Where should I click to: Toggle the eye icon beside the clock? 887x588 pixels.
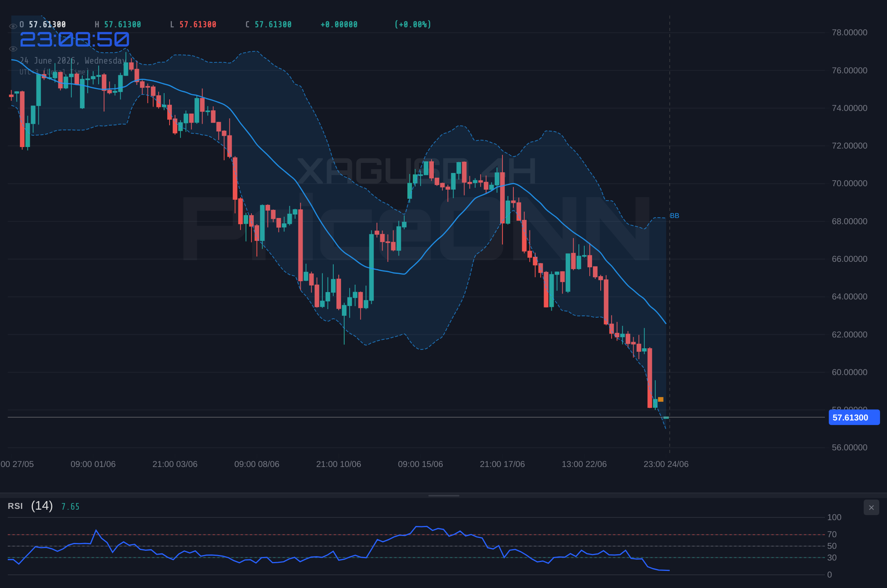click(13, 49)
